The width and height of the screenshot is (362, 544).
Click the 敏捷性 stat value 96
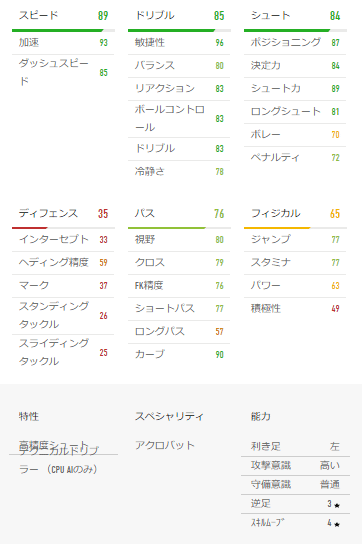[x=219, y=43]
